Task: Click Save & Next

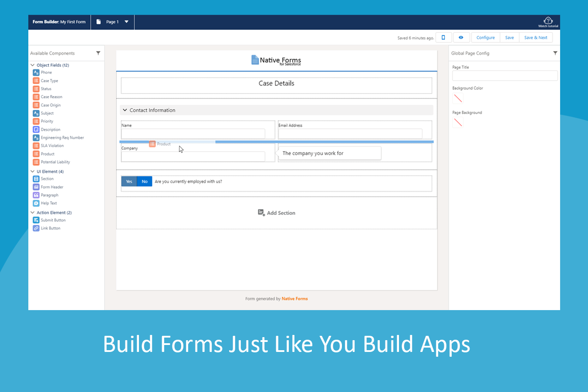Action: [536, 37]
